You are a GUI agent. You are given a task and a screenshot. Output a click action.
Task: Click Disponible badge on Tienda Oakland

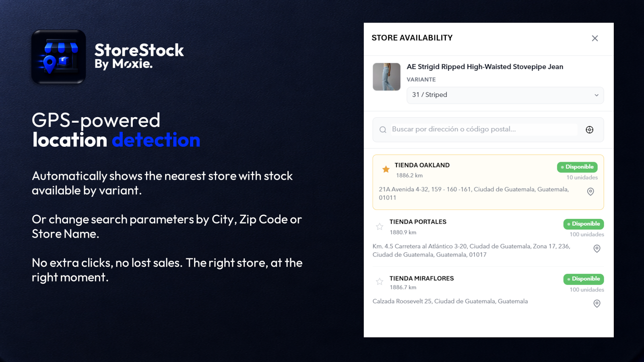pyautogui.click(x=577, y=167)
